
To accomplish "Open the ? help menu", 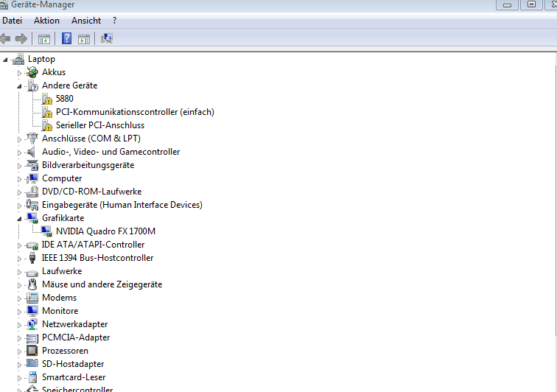I will coord(114,21).
